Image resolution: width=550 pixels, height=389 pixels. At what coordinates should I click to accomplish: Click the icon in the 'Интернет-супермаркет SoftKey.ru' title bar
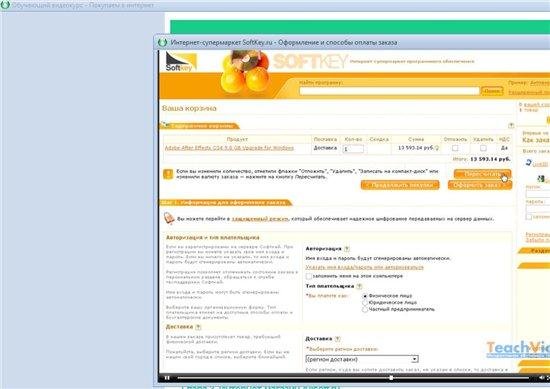coord(162,42)
